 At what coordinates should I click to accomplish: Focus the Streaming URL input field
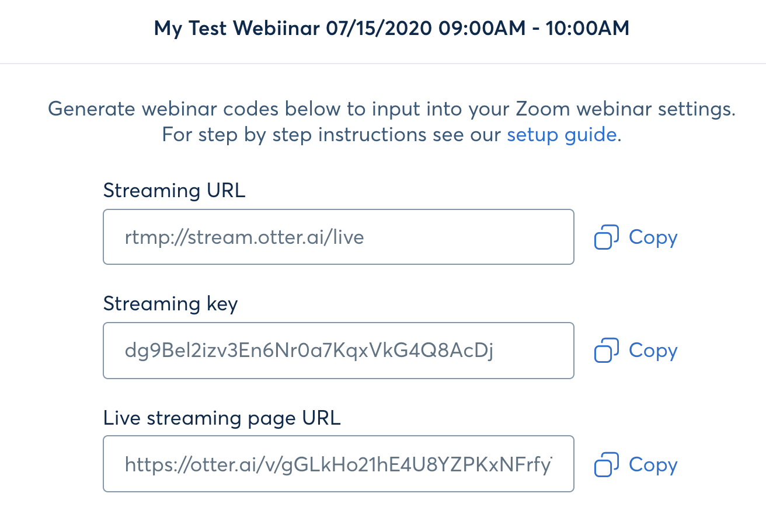tap(338, 237)
